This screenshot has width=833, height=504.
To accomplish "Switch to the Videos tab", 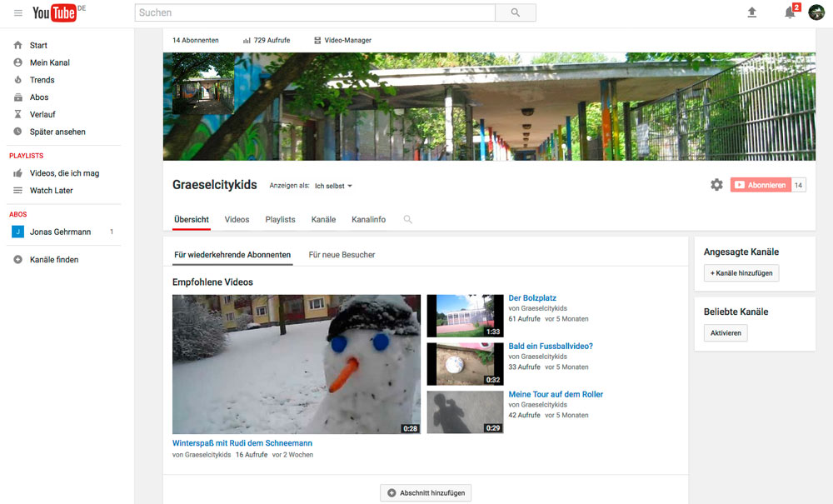I will pyautogui.click(x=237, y=219).
